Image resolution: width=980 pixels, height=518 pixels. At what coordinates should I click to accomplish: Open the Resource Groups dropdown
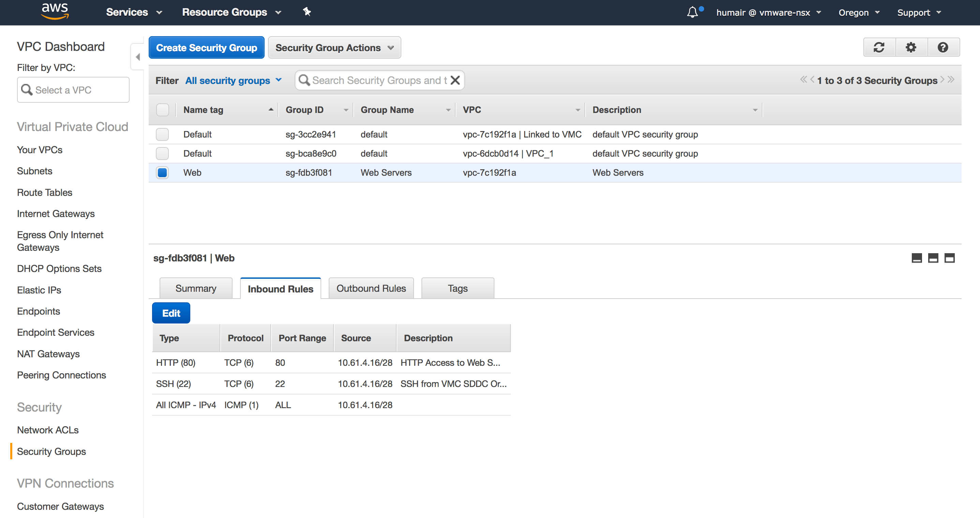click(x=232, y=12)
